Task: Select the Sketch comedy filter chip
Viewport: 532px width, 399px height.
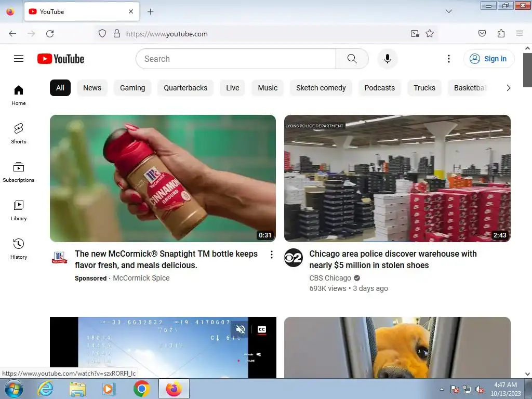Action: pyautogui.click(x=321, y=88)
